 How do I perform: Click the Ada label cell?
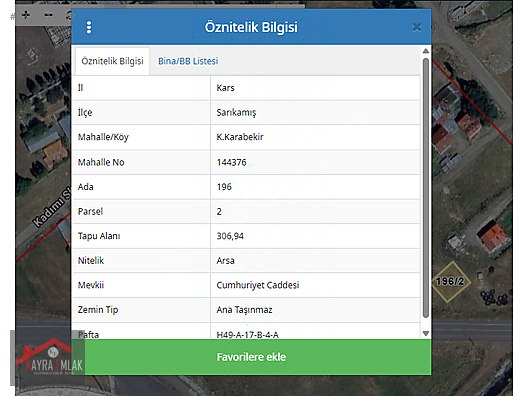[141, 187]
